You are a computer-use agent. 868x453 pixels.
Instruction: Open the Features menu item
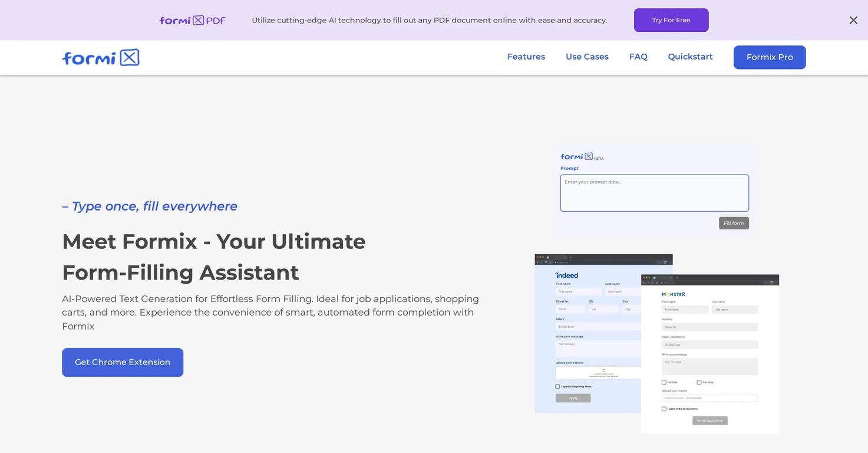point(526,57)
